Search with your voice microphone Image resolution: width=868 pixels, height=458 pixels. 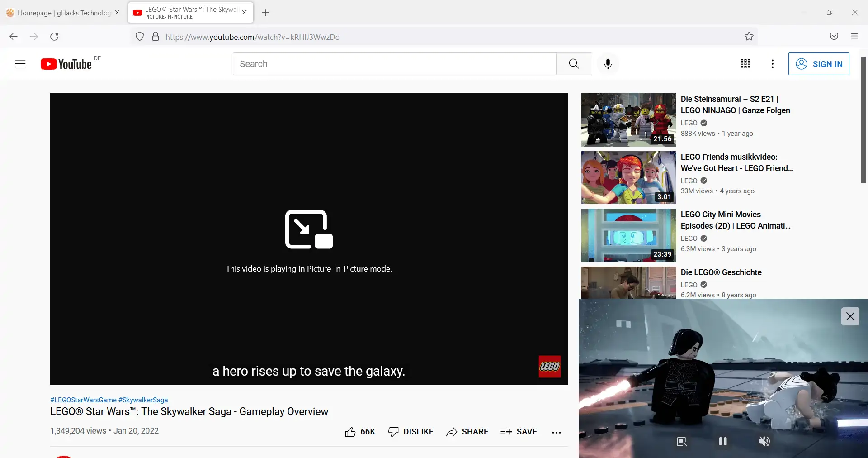[608, 64]
